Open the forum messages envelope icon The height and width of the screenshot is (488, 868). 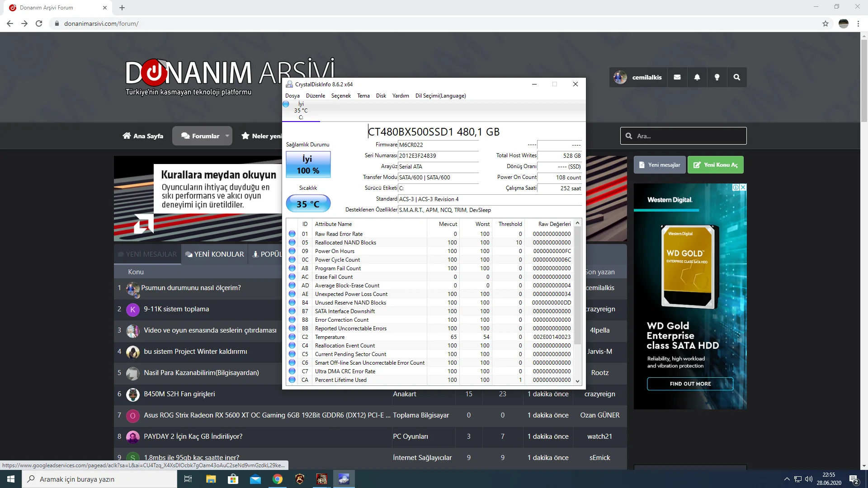click(x=677, y=77)
